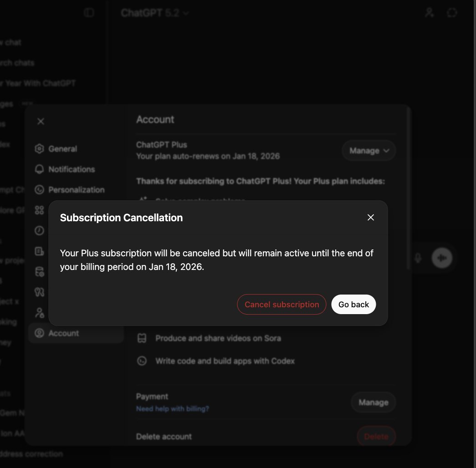Click the microphone dictation icon

(418, 258)
